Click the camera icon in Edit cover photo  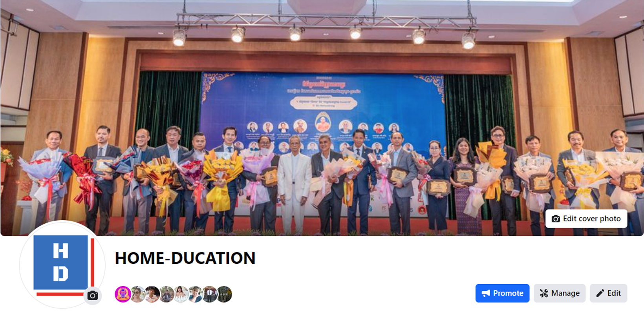(x=556, y=219)
